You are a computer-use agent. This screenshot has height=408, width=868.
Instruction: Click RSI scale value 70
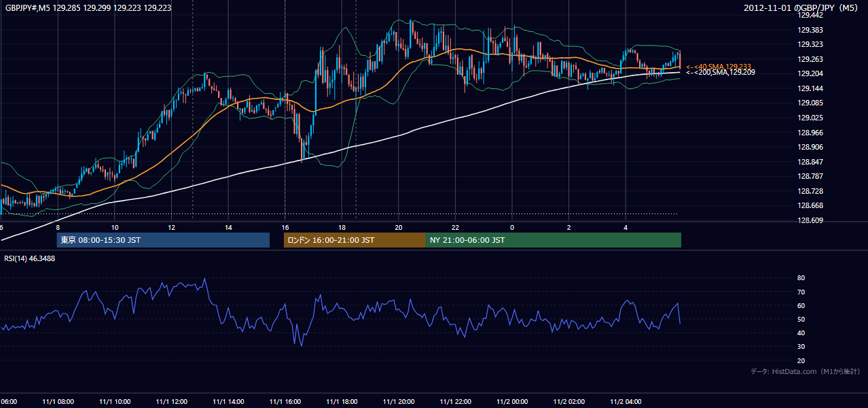click(801, 292)
